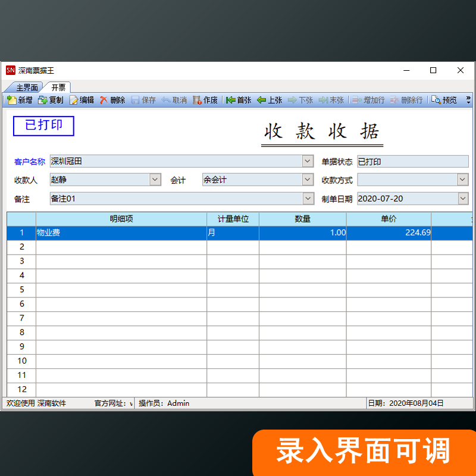The width and height of the screenshot is (476, 476).
Task: Expand the 会计 dropdown list
Action: pyautogui.click(x=308, y=180)
